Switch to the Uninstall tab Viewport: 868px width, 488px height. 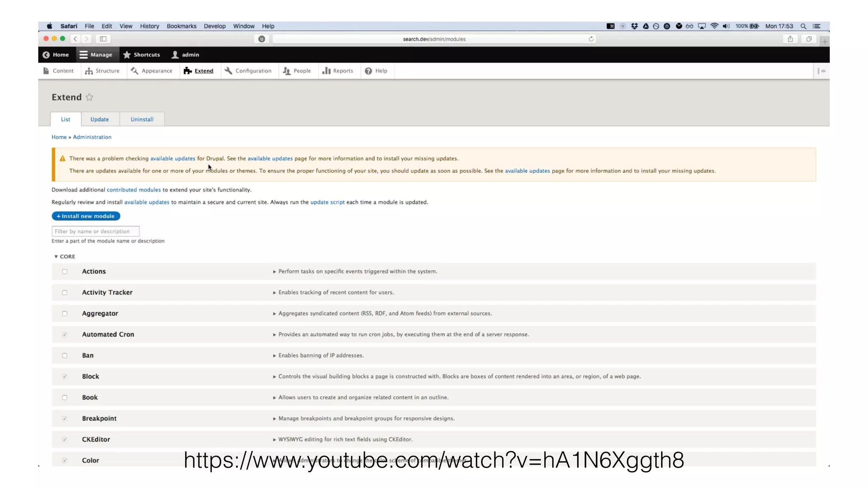click(142, 119)
